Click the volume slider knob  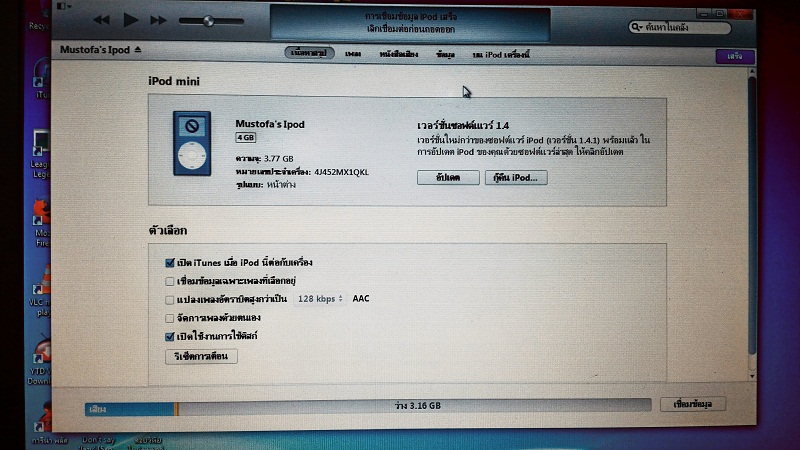tap(208, 21)
